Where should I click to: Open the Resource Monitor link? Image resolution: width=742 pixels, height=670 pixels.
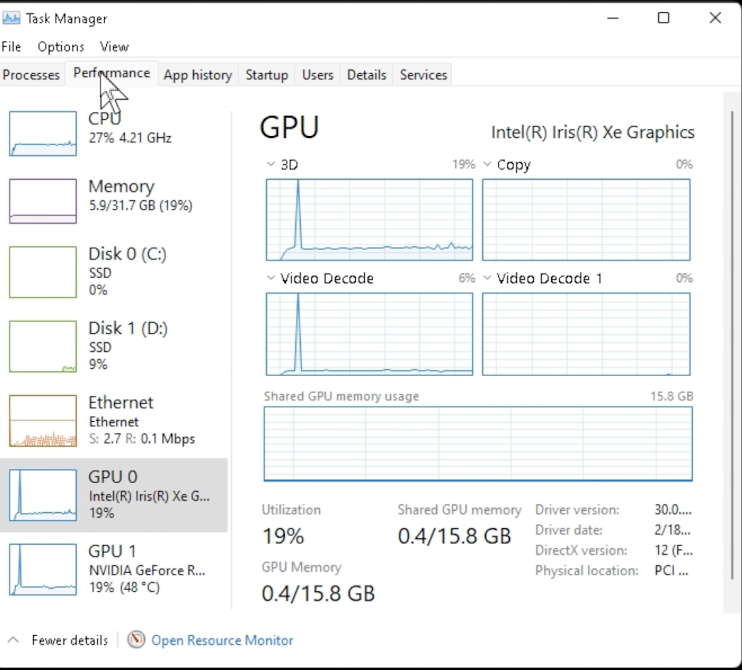[222, 640]
